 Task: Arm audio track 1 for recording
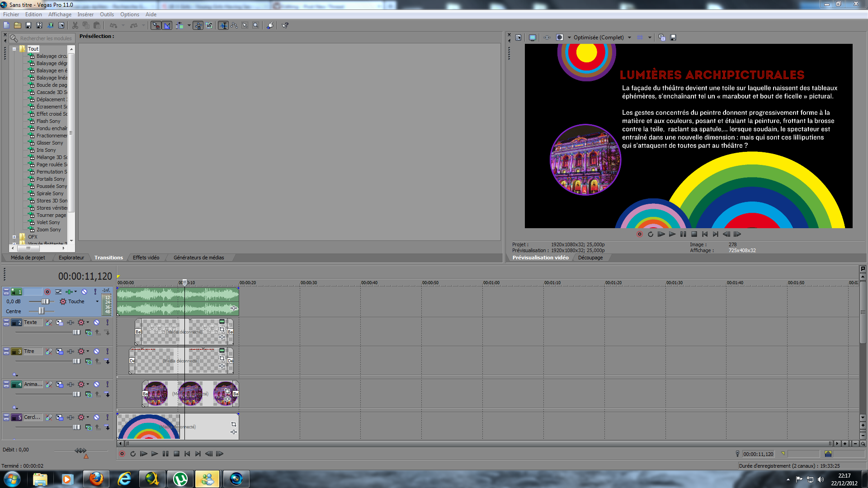tap(47, 292)
